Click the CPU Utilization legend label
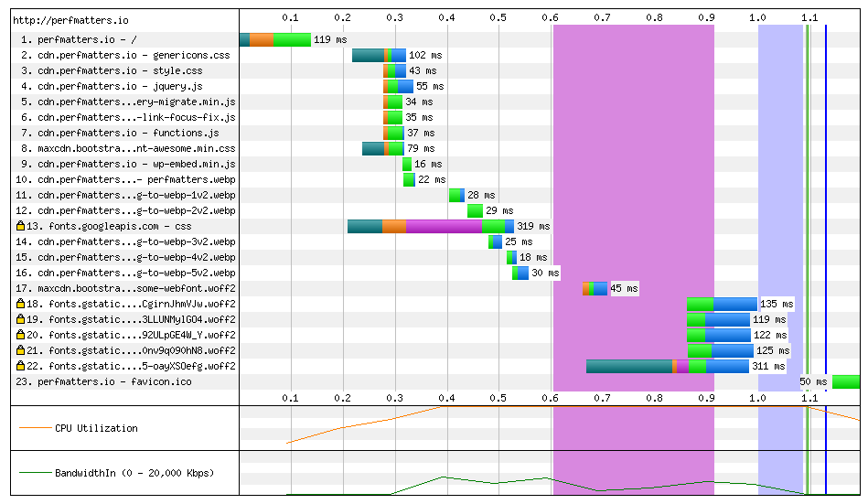Viewport: 868px width, 504px height. tap(96, 427)
